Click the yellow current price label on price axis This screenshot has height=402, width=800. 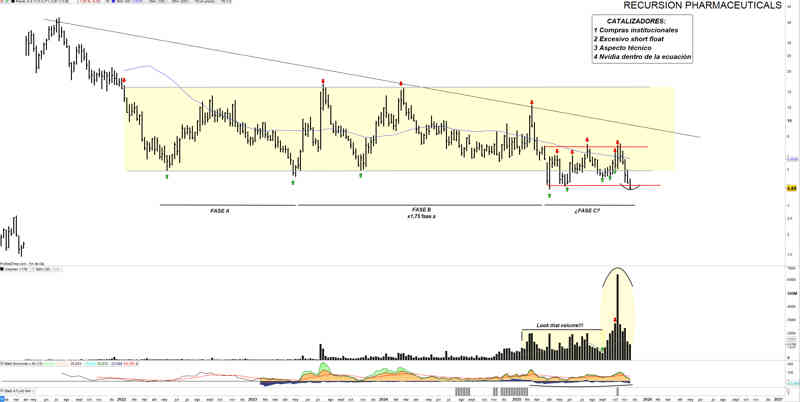tap(790, 187)
